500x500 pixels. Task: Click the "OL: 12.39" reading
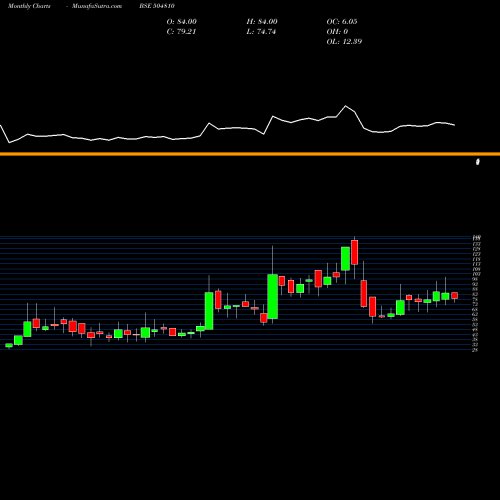tap(344, 42)
